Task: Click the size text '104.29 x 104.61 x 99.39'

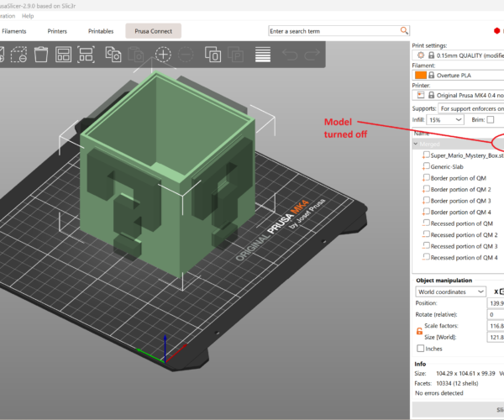Action: (465, 374)
